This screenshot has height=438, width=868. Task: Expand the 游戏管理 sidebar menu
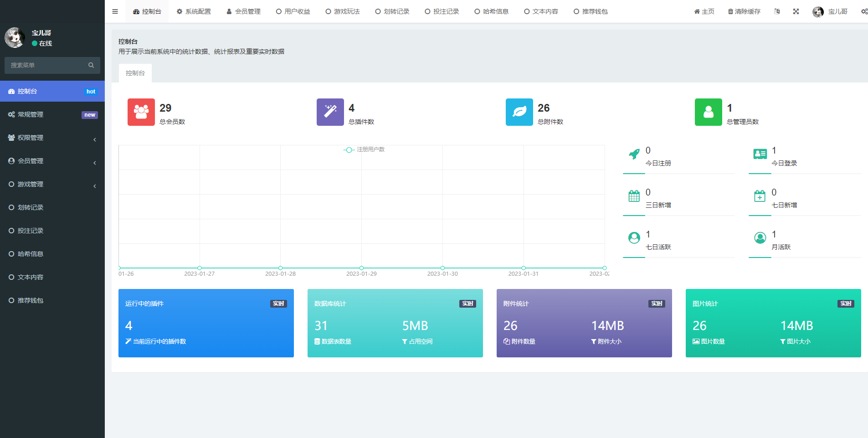pos(52,185)
